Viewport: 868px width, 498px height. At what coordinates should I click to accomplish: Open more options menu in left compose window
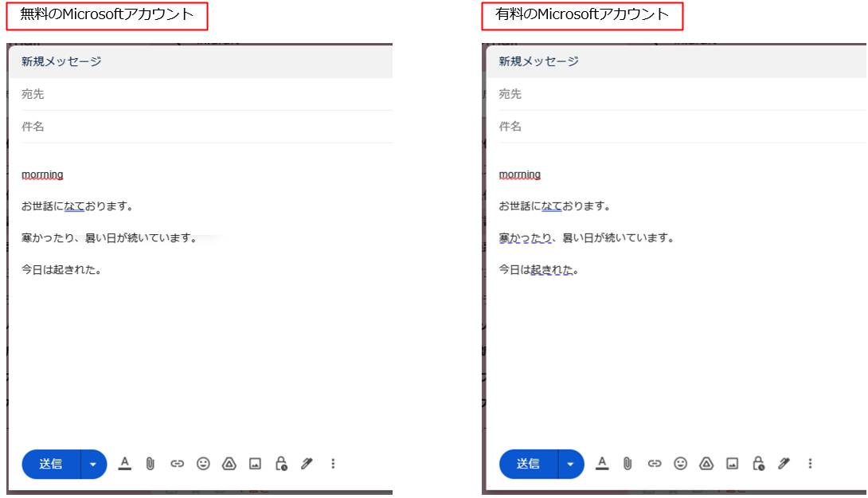click(x=333, y=464)
